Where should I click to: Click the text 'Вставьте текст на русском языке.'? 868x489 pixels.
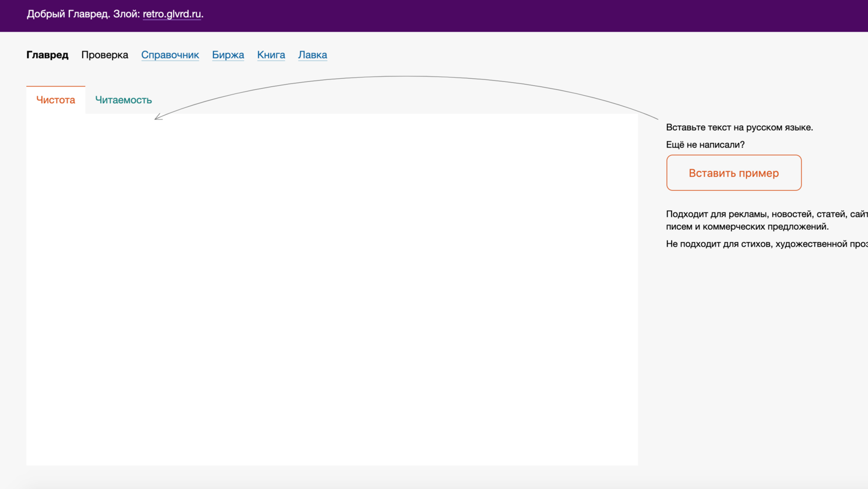coord(740,127)
